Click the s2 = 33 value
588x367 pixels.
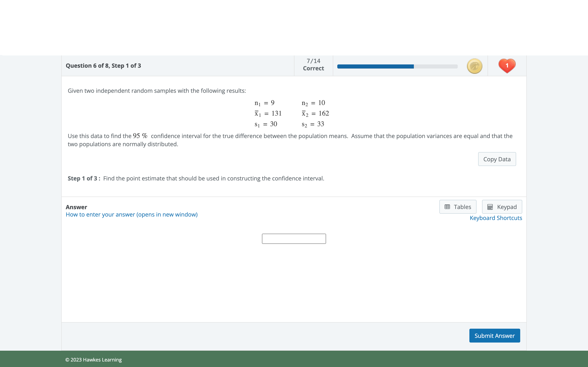coord(313,124)
